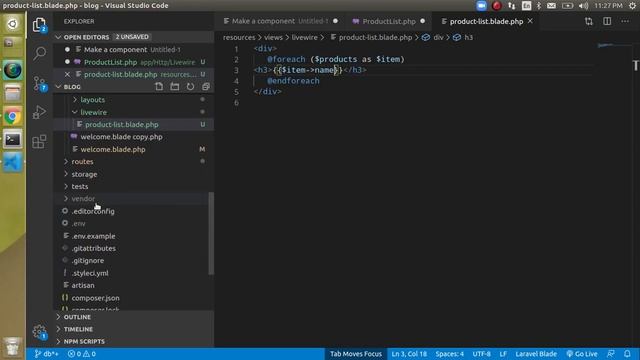Toggle Tab Moves Focus in status bar
640x360 pixels.
[x=356, y=354]
